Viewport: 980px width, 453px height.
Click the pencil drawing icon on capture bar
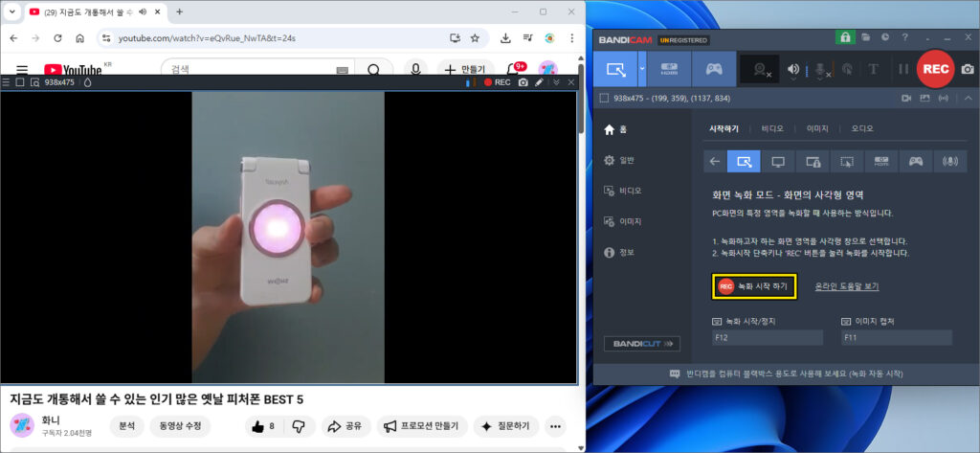pyautogui.click(x=539, y=82)
